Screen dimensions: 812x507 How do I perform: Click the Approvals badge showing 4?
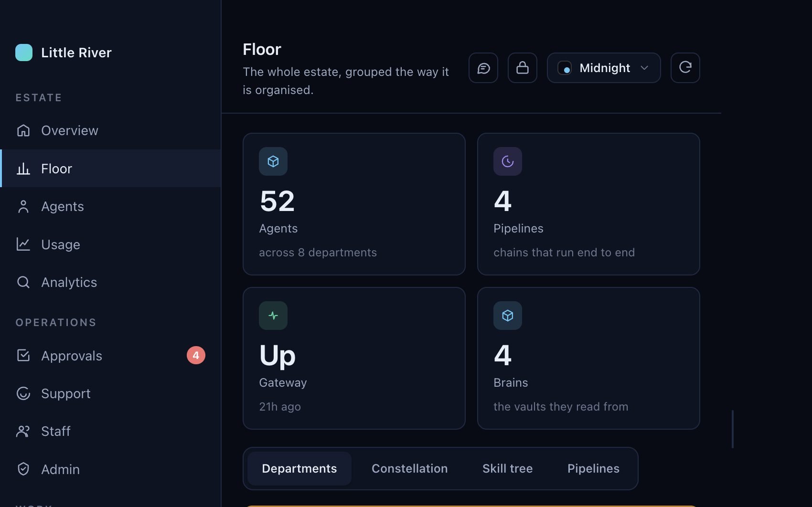point(196,355)
